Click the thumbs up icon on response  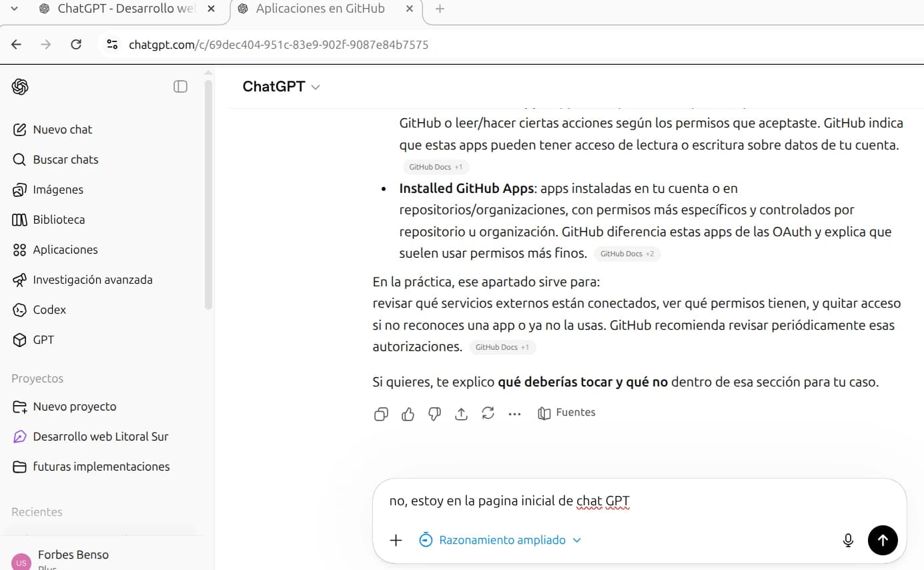pos(408,414)
